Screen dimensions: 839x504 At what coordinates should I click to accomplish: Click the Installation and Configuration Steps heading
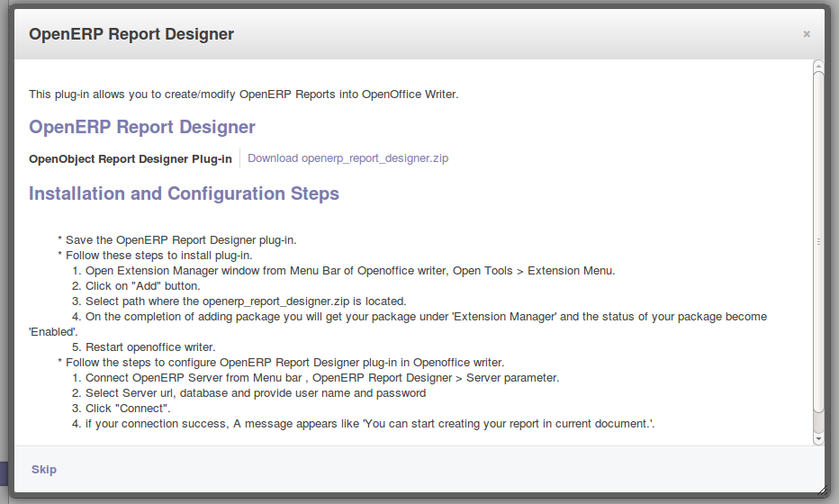pos(184,193)
